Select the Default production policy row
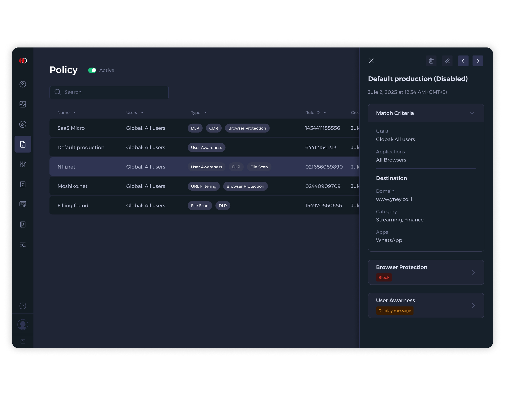 click(204, 147)
